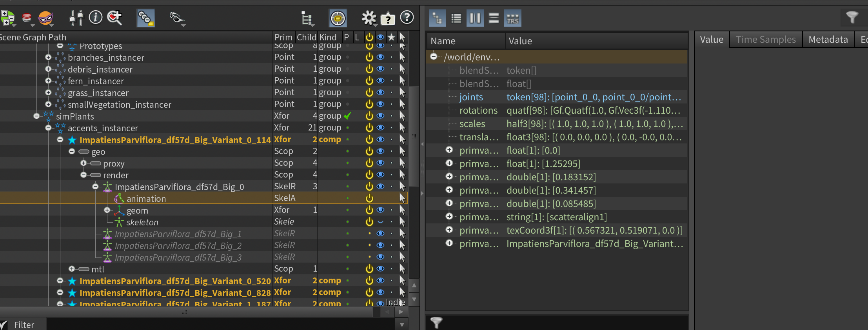Click the Kind column header
Image resolution: width=868 pixels, height=330 pixels.
tap(328, 37)
